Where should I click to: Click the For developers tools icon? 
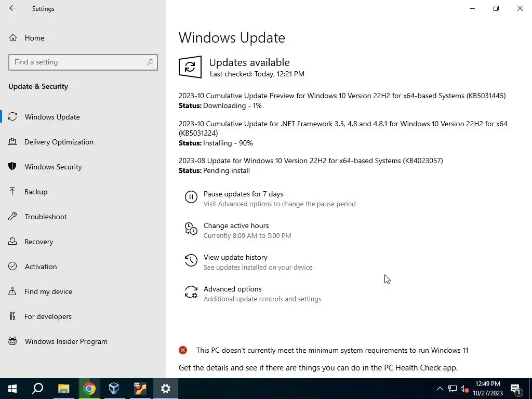pyautogui.click(x=12, y=316)
